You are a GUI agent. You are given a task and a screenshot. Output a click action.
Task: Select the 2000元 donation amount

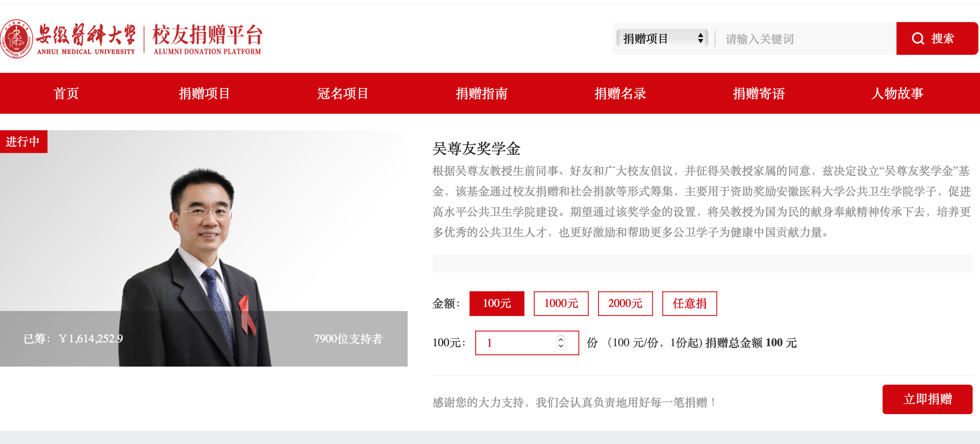click(x=625, y=304)
